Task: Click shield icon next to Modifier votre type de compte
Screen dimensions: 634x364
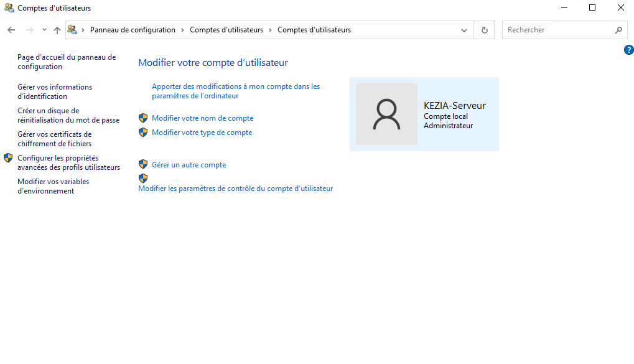Action: [x=143, y=132]
